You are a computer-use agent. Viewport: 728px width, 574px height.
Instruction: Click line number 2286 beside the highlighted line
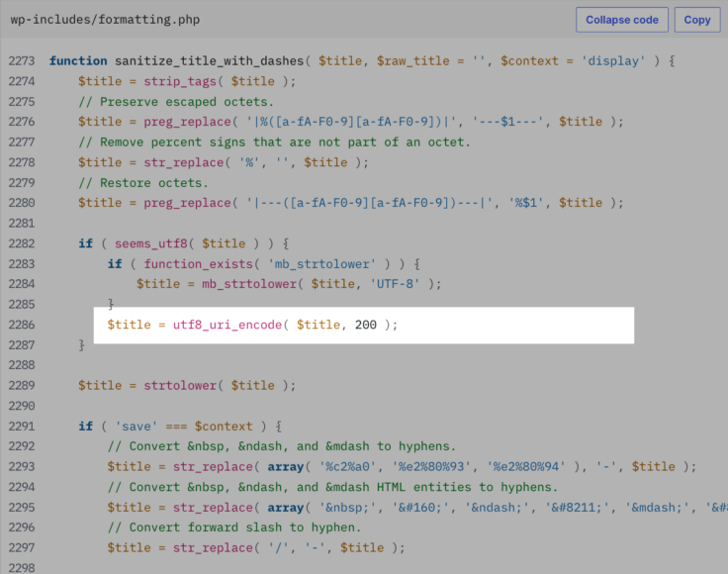click(22, 325)
